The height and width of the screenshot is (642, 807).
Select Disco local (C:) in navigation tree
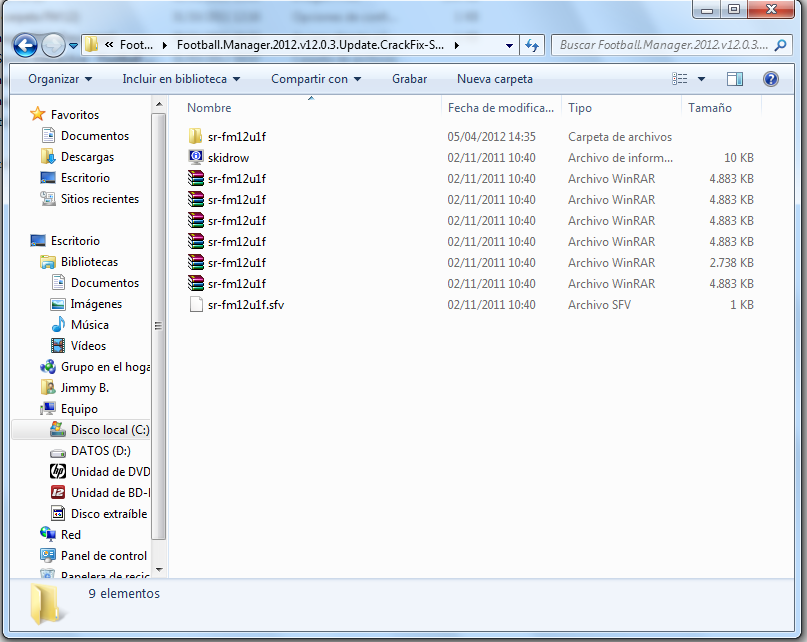pos(109,430)
